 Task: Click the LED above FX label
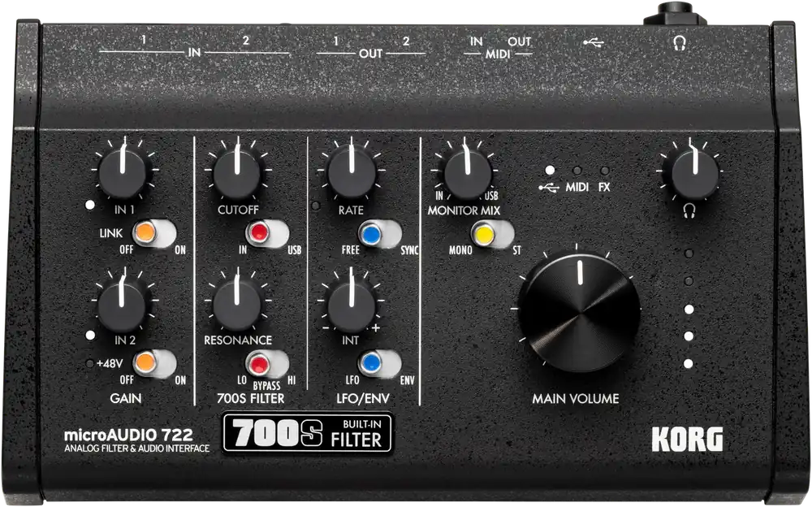pyautogui.click(x=604, y=170)
